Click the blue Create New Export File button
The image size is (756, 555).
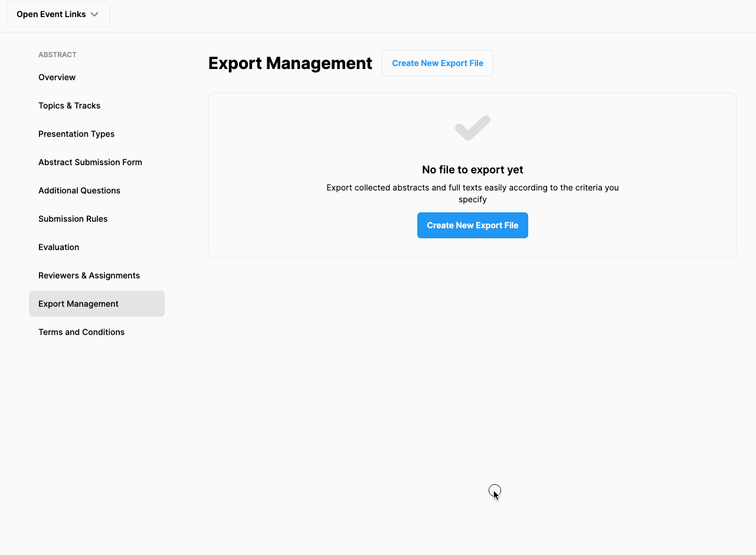[472, 225]
